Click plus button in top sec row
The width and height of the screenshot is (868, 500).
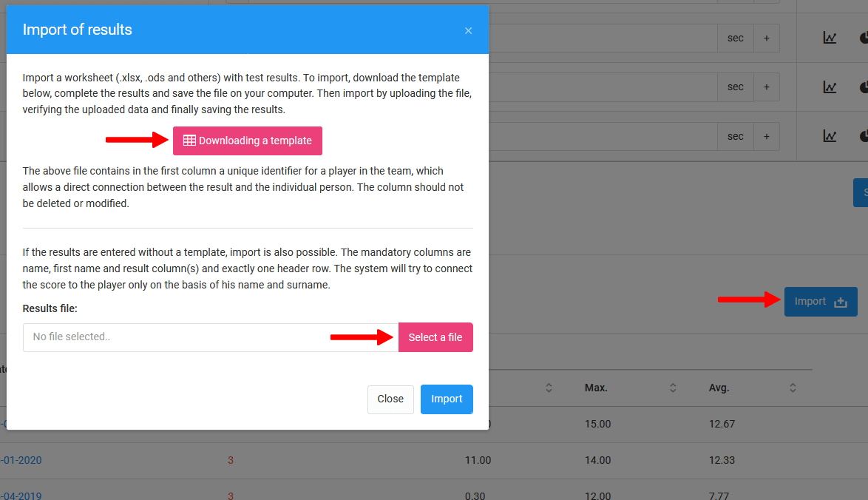[x=766, y=38]
